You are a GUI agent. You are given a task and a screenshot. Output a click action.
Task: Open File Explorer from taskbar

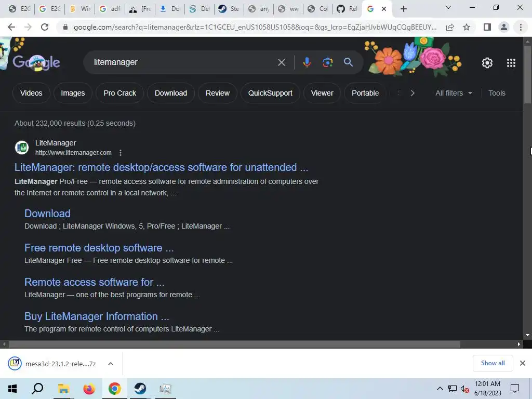(x=63, y=389)
